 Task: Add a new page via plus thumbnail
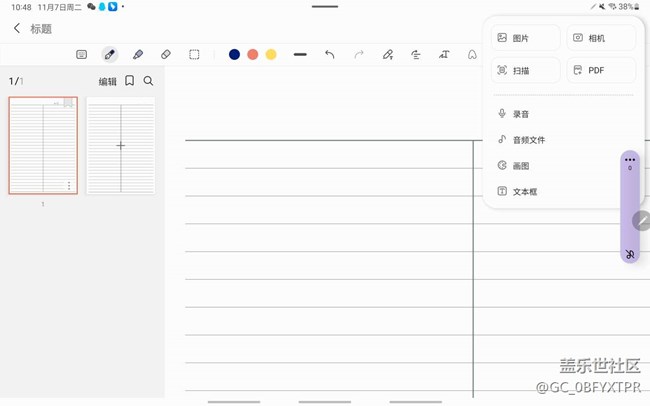(x=120, y=146)
